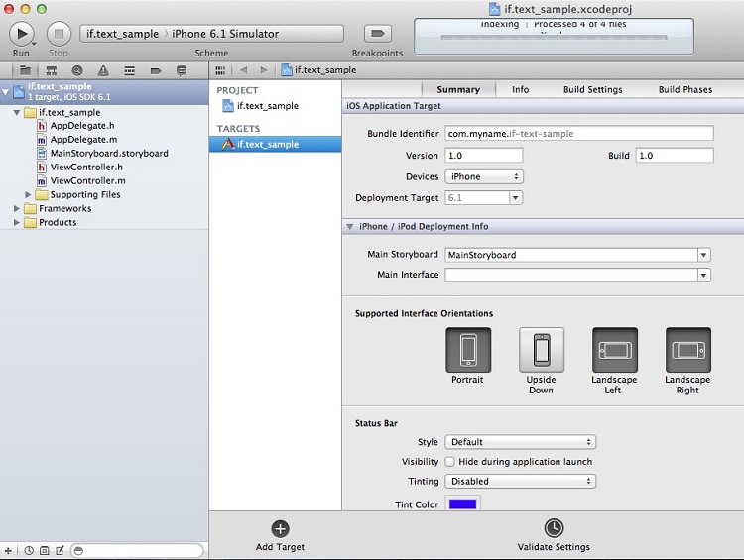Toggle the Breakpoints button
Screen dimensions: 744x560
pyautogui.click(x=378, y=33)
